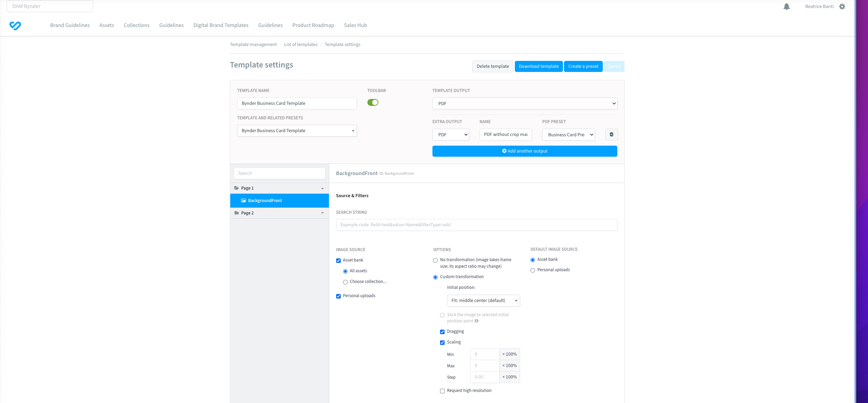868x403 pixels.
Task: Click Download template button
Action: [x=539, y=66]
